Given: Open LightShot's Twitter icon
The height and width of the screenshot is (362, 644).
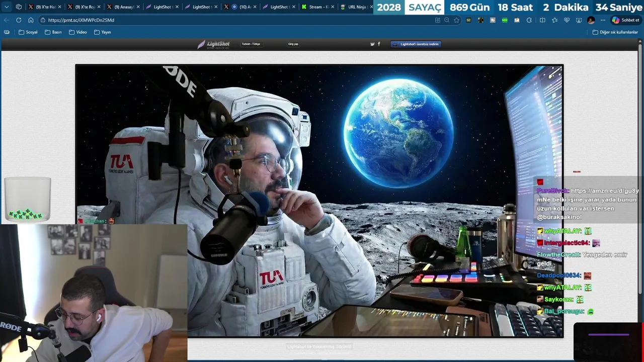Looking at the screenshot, I should point(372,44).
